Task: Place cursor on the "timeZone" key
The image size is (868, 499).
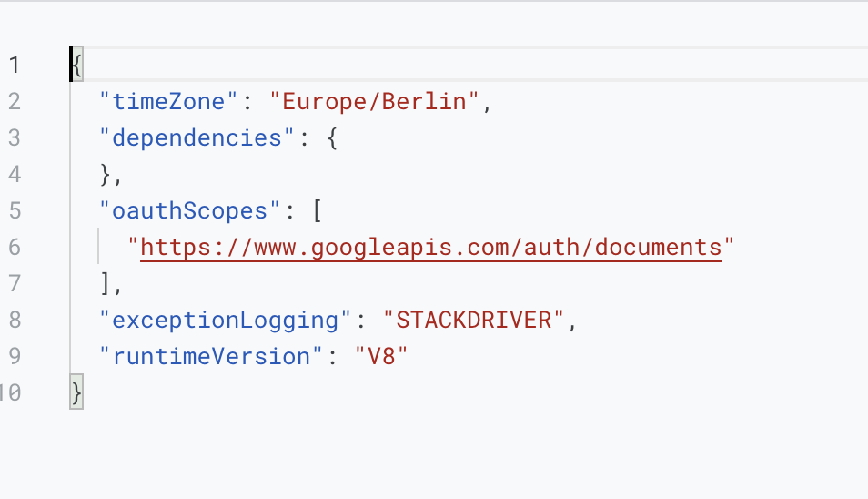Action: 168,101
